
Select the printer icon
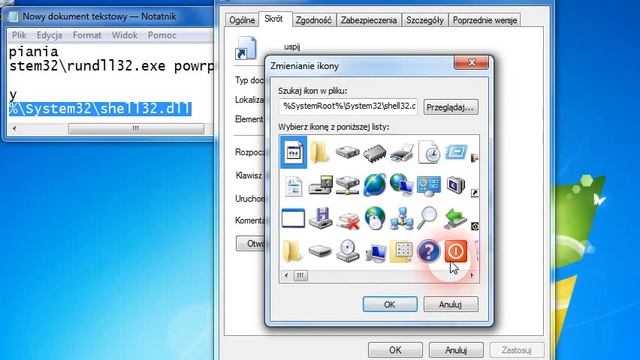402,153
